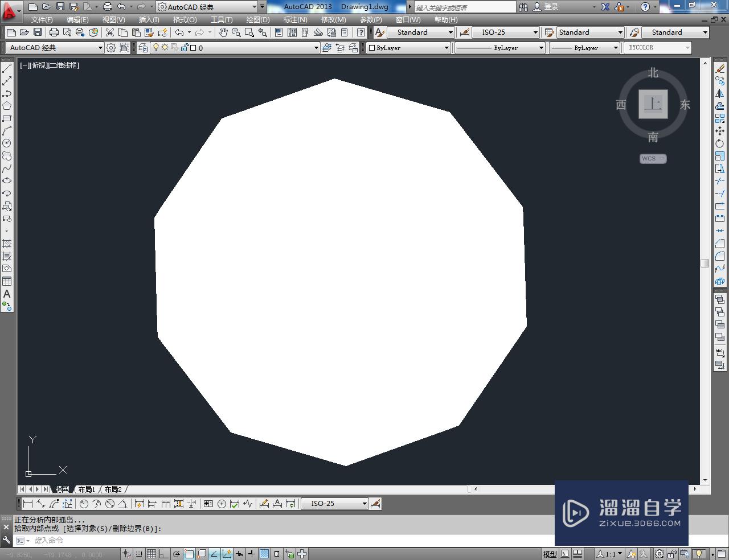Click the Tolerance dimension icon
The image size is (729, 560).
click(x=208, y=504)
